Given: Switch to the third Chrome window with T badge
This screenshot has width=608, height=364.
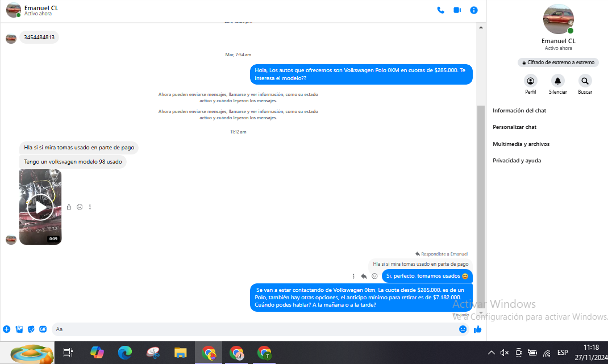Looking at the screenshot, I should click(264, 353).
